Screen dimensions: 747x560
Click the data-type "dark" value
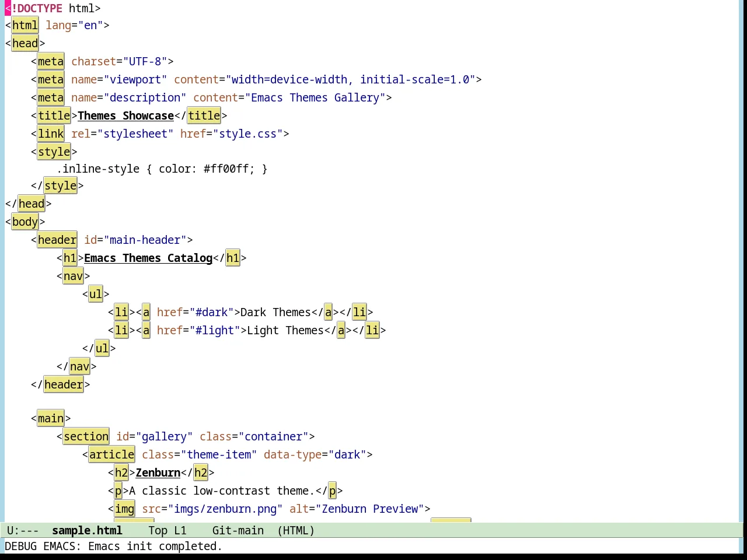click(347, 454)
